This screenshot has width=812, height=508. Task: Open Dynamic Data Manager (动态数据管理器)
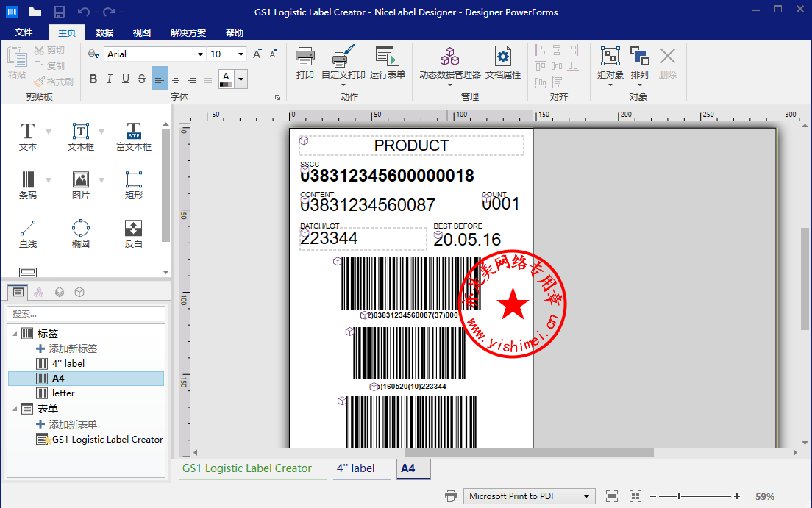click(449, 63)
